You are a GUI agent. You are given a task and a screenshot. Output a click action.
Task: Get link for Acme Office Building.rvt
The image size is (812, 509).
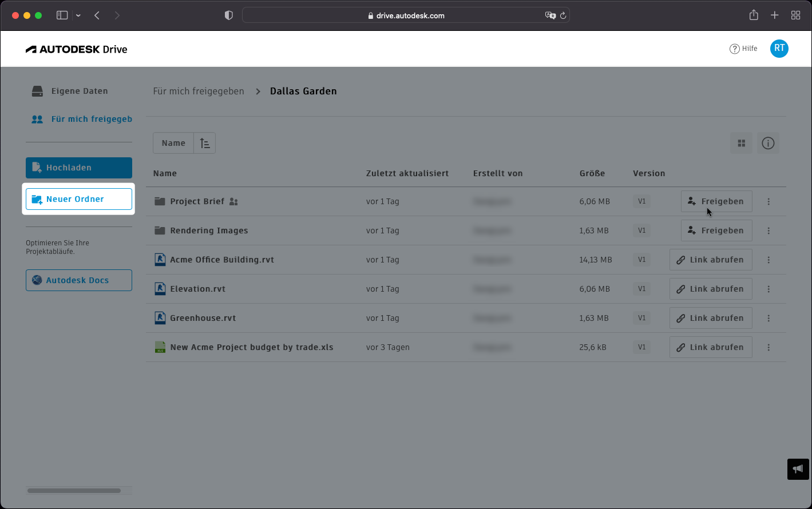(711, 260)
